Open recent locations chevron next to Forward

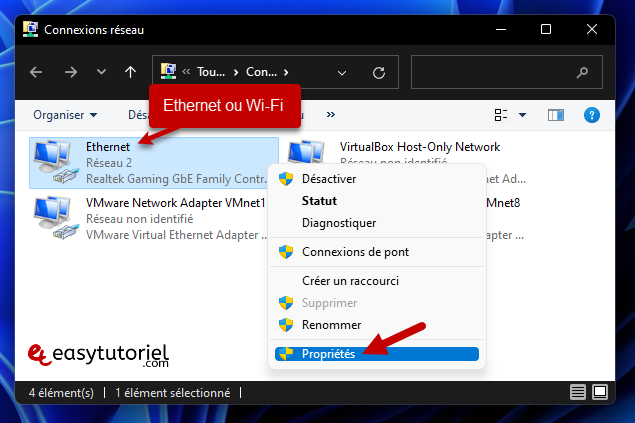(x=101, y=72)
